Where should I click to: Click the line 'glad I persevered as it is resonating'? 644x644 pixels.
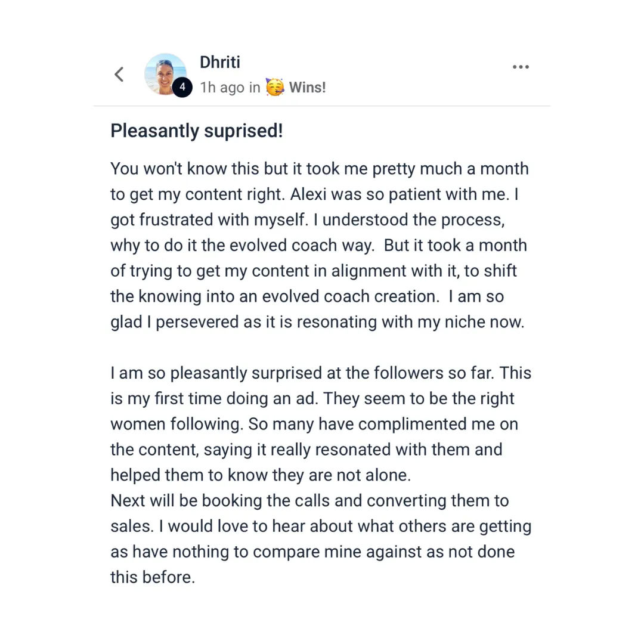point(317,322)
